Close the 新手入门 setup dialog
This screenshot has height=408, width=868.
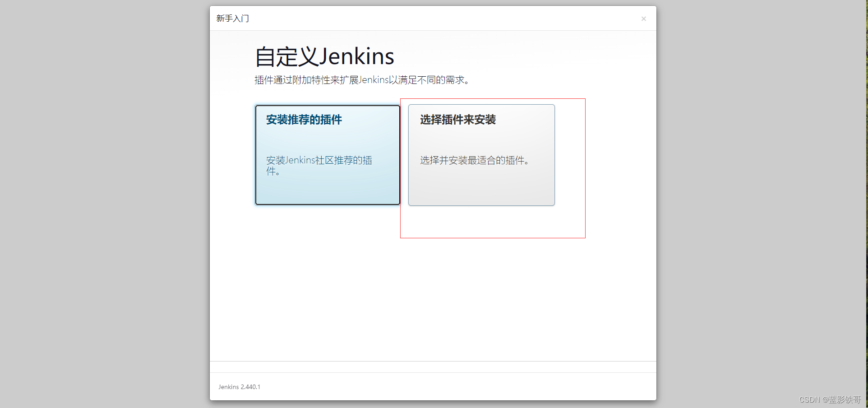(644, 19)
